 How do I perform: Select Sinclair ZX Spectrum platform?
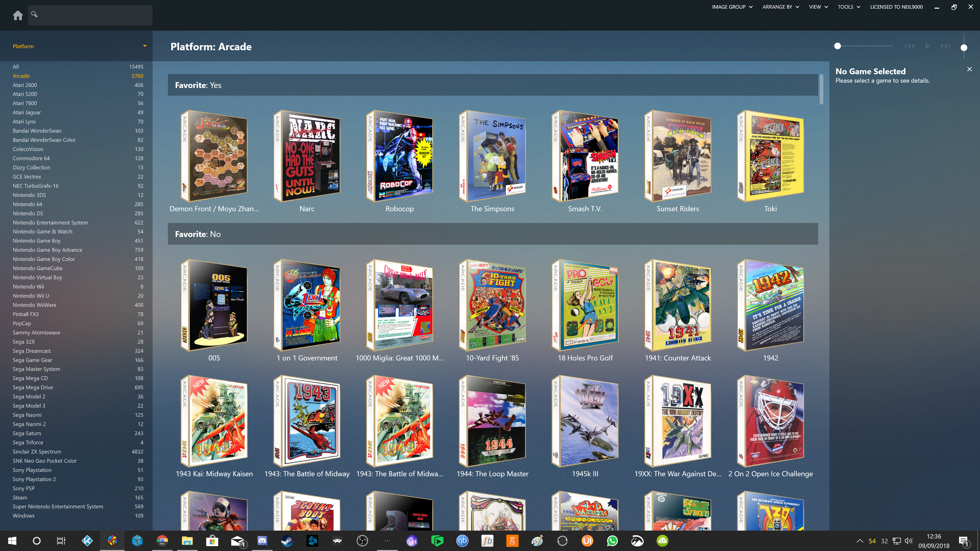point(37,451)
